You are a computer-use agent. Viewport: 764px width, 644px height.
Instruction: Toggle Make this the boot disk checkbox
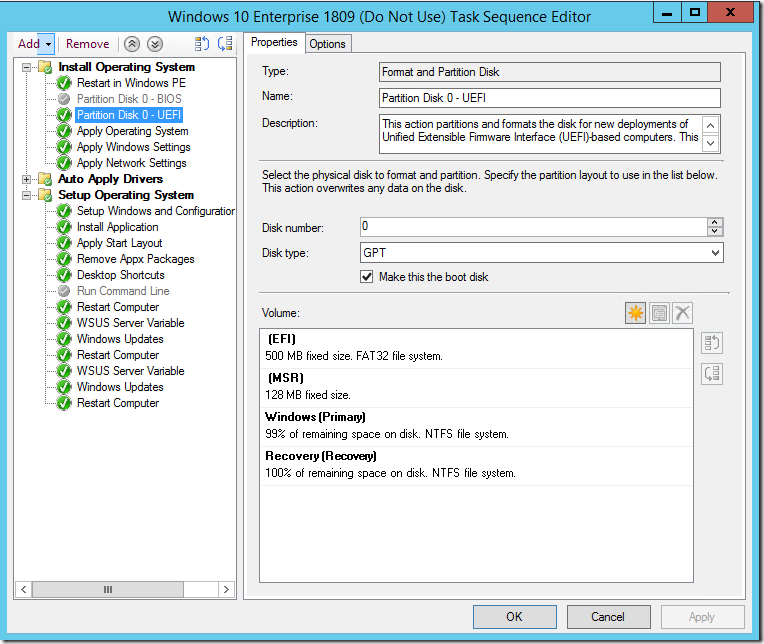tap(366, 277)
